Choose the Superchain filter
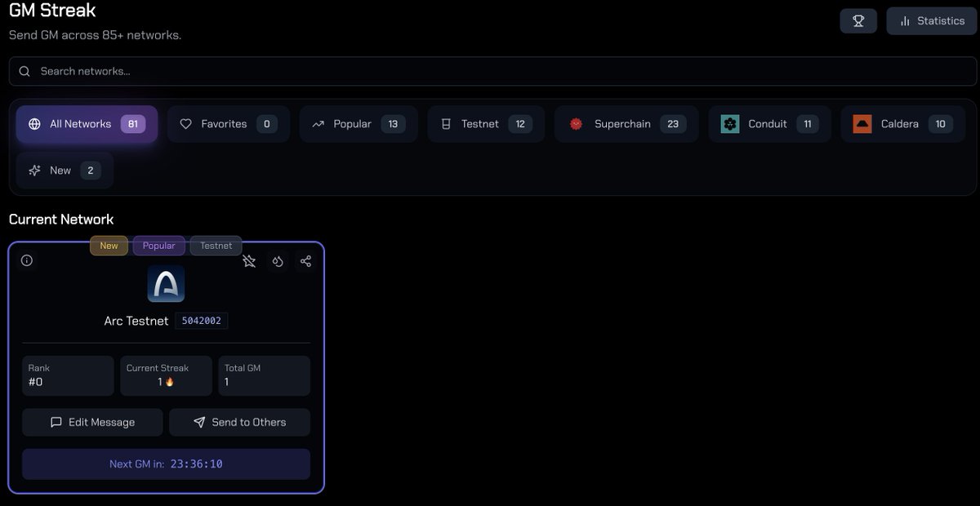 click(x=626, y=124)
